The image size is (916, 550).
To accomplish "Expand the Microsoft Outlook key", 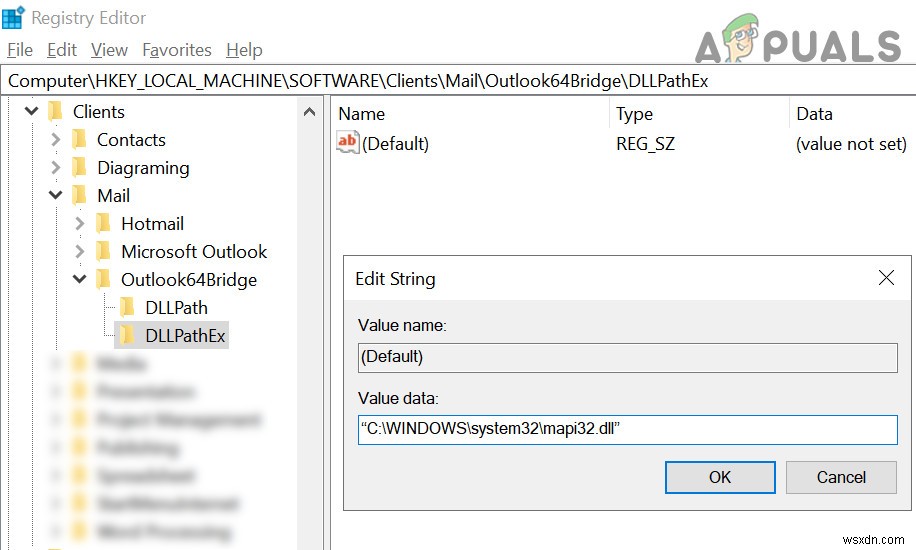I will coord(79,251).
